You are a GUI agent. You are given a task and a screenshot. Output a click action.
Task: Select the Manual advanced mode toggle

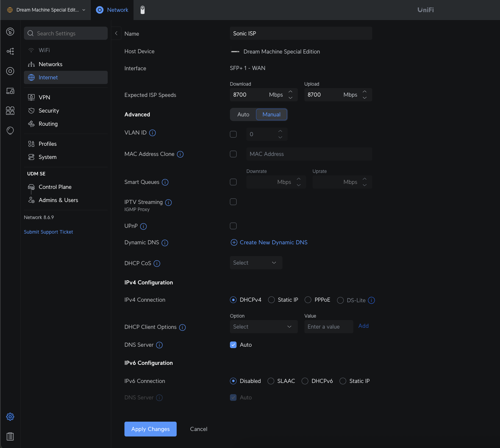coord(271,114)
